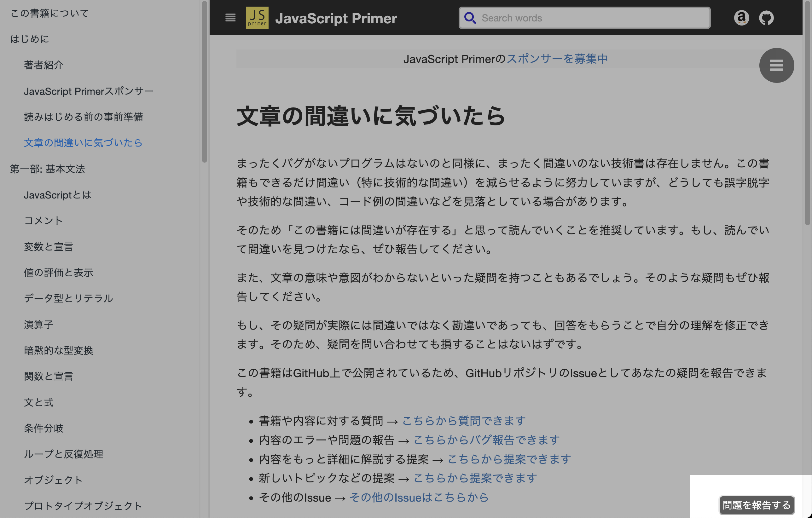
Task: Open オブジェクト in the sidebar
Action: pos(53,480)
